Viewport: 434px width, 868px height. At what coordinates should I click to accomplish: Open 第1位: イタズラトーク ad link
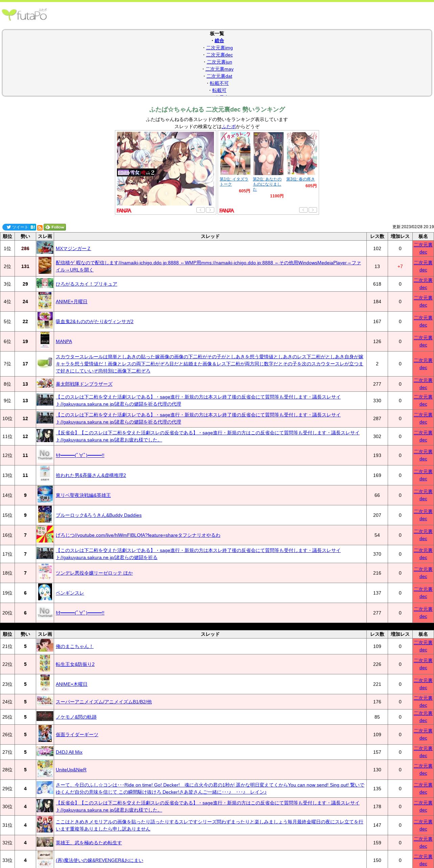(x=234, y=182)
